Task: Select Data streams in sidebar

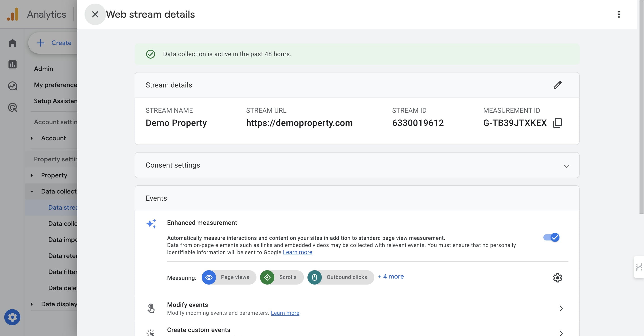Action: click(x=63, y=207)
